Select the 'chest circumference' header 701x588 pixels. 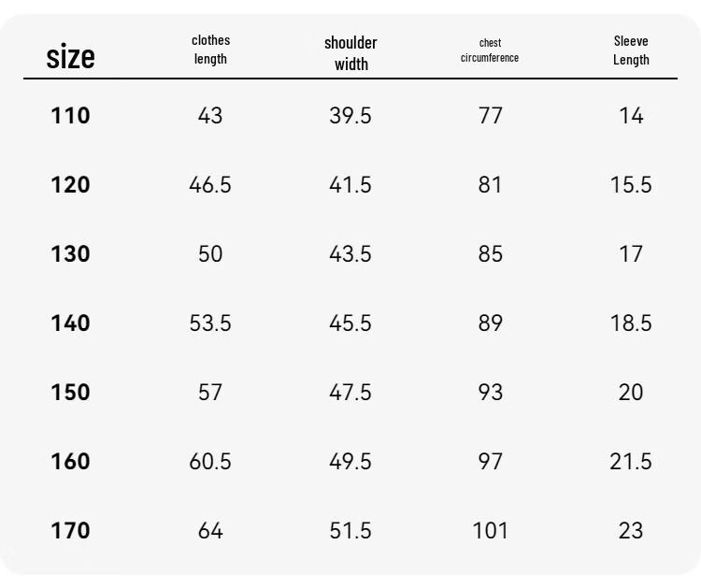pos(490,50)
